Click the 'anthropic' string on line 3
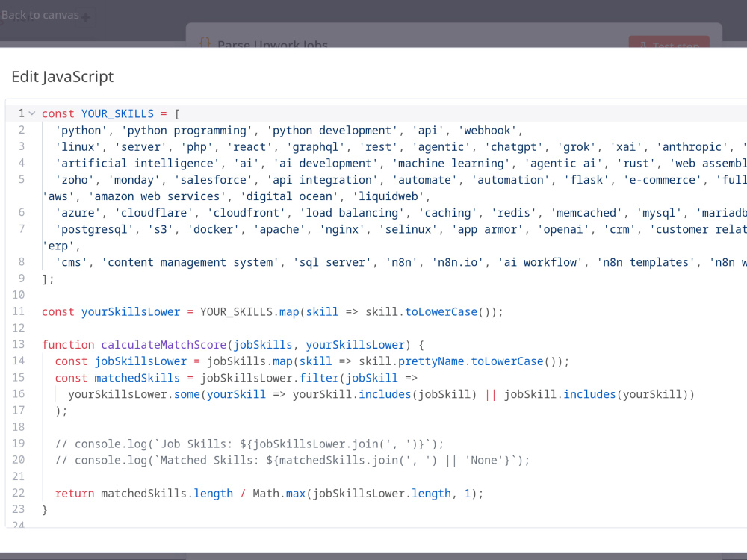 pyautogui.click(x=692, y=147)
